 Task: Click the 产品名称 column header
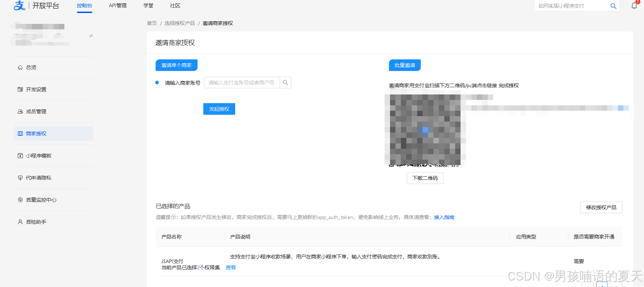(x=171, y=237)
